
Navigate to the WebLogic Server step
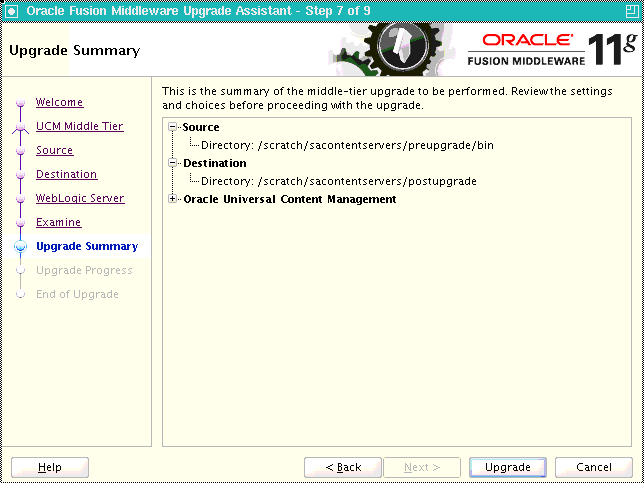(x=80, y=198)
